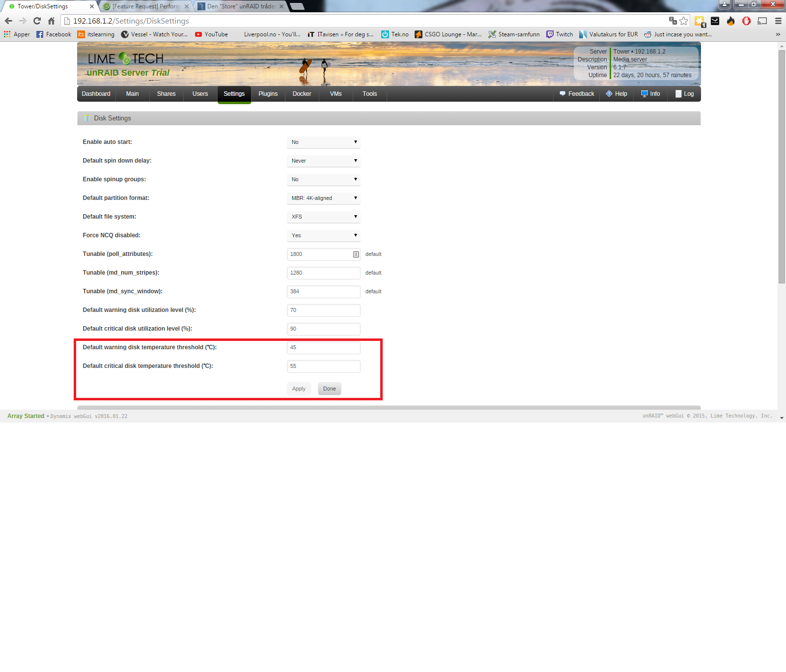Click the warning disk utilization level field
The image size is (786, 672).
point(323,310)
